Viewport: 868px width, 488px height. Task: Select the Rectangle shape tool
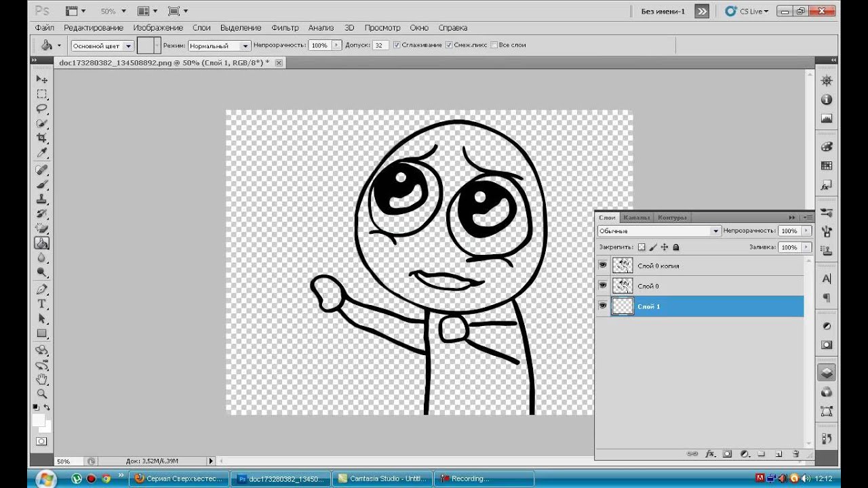(x=42, y=333)
